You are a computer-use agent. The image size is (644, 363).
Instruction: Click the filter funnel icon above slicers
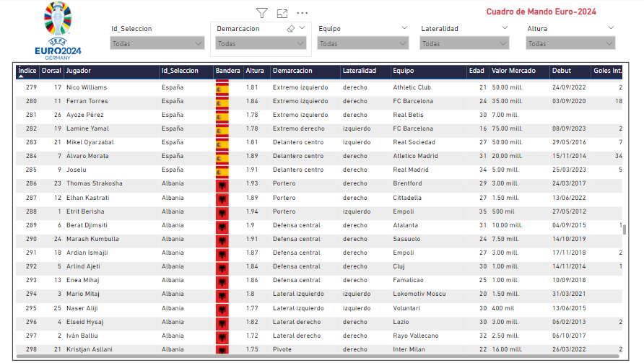[x=261, y=13]
